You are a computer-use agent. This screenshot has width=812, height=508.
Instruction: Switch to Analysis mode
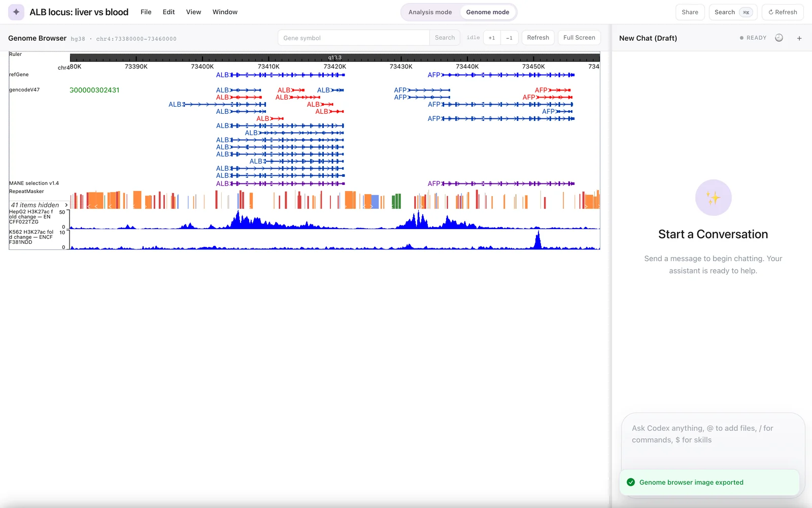click(430, 12)
